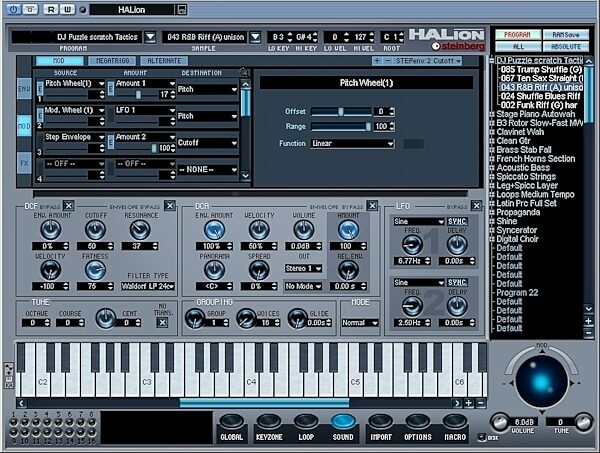Zoom in keyboard with plus icon
The height and width of the screenshot is (453, 600).
[x=469, y=403]
